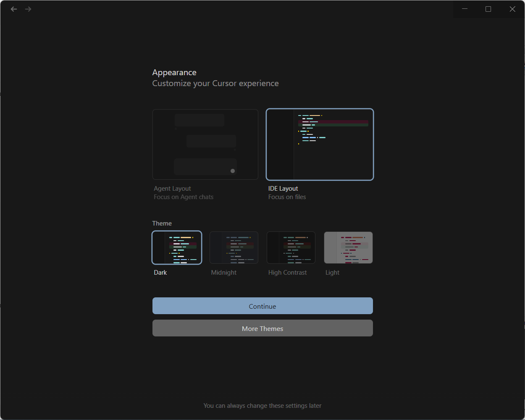Choose the Midnight theme thumbnail

coord(234,247)
